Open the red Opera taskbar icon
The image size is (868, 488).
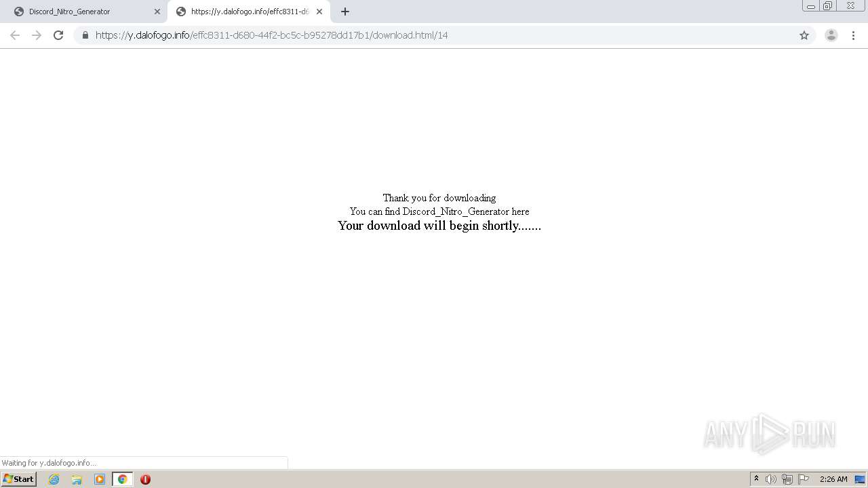coord(145,479)
